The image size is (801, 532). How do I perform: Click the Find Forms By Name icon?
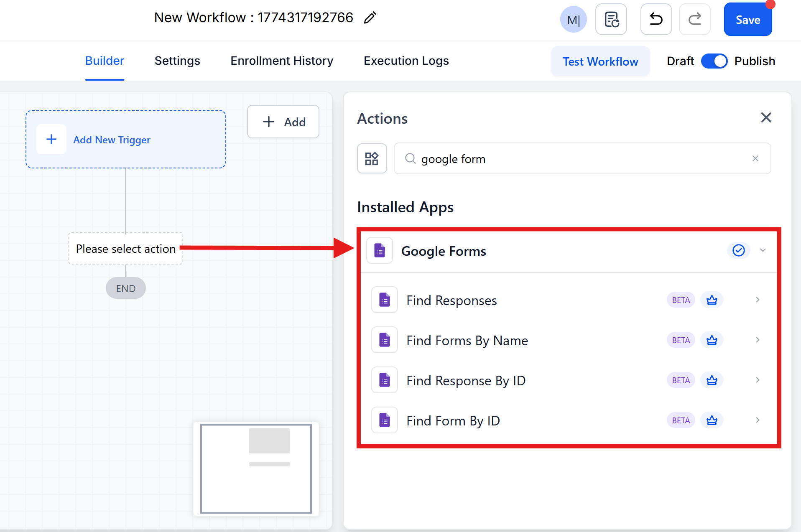(x=385, y=340)
